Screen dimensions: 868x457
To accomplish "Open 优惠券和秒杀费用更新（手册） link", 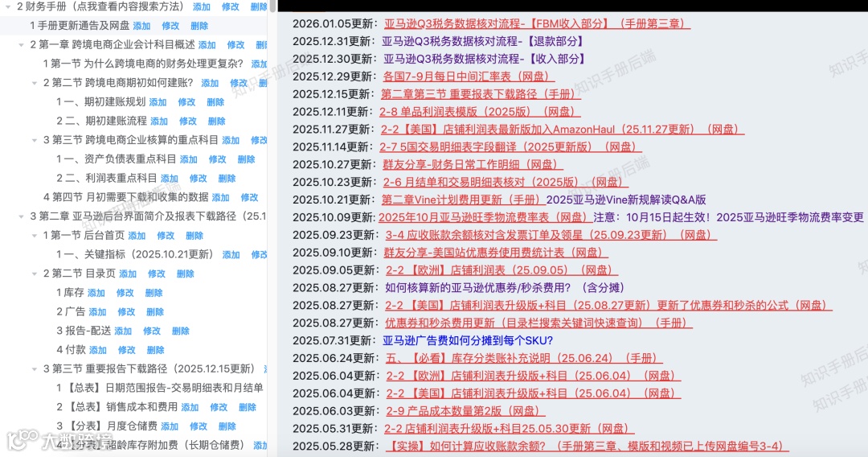I will (x=538, y=323).
